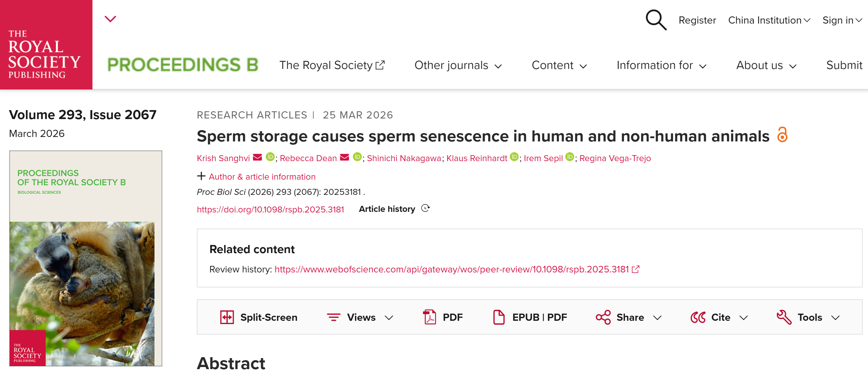Click the Article history clock icon
868x373 pixels.
(426, 208)
